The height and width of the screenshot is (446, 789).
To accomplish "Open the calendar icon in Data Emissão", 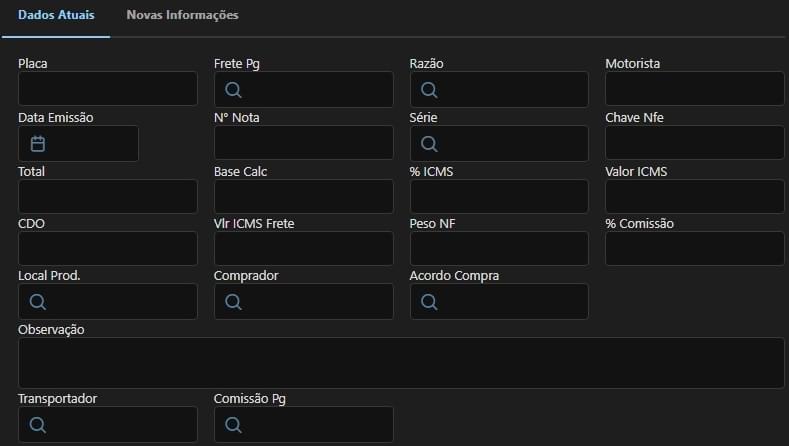I will (x=38, y=144).
